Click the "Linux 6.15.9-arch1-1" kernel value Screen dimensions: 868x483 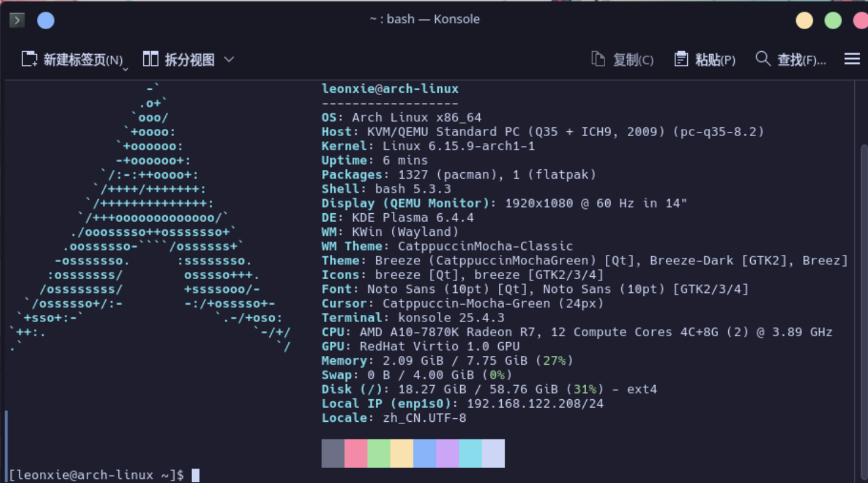tap(458, 146)
